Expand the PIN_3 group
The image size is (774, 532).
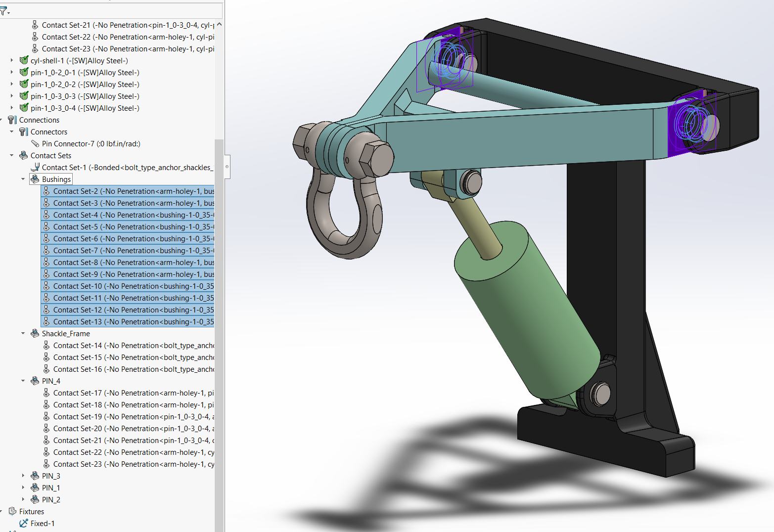click(23, 476)
